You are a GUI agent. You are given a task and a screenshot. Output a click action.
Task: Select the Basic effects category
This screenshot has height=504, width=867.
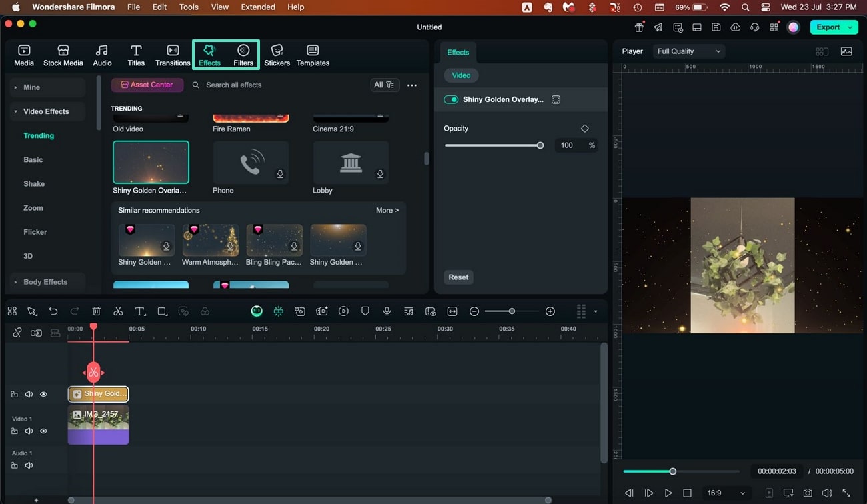tap(33, 160)
